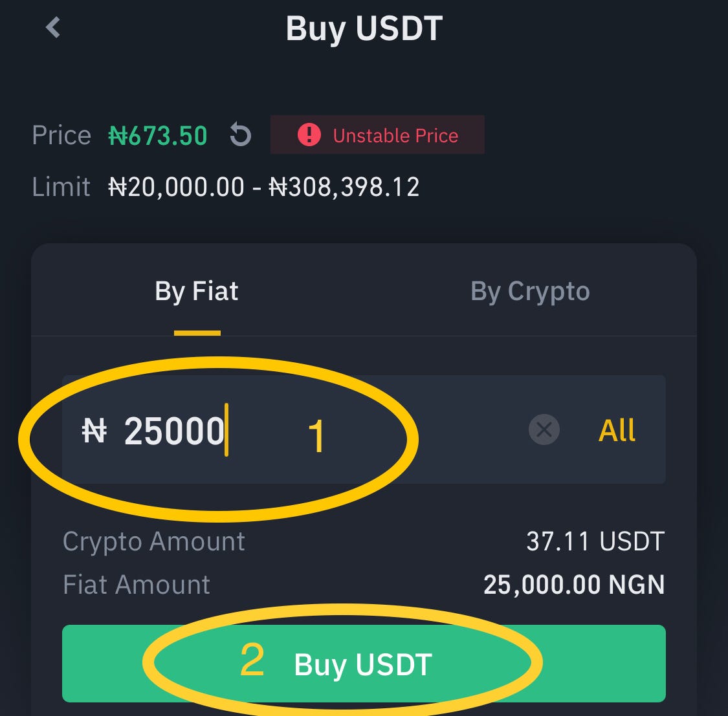
Task: Click the Naira currency symbol
Action: (96, 429)
